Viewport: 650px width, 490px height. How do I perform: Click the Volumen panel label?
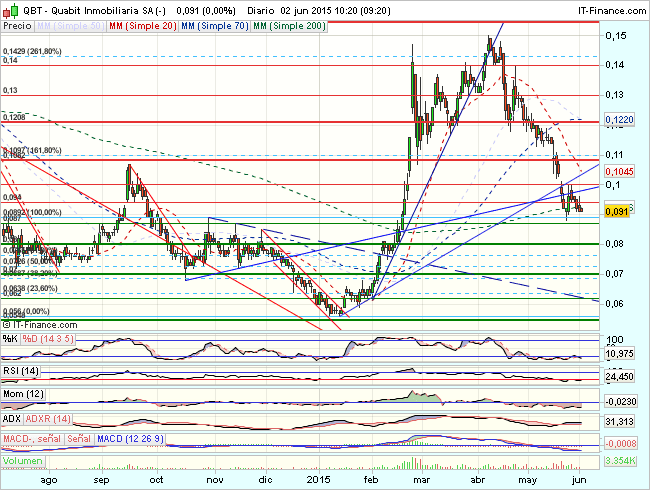(23, 461)
